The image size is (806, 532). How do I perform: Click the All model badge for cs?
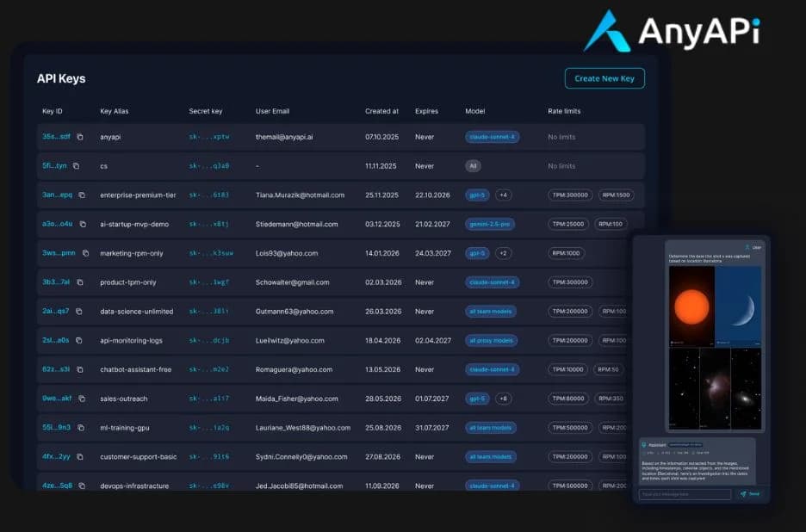coord(473,166)
